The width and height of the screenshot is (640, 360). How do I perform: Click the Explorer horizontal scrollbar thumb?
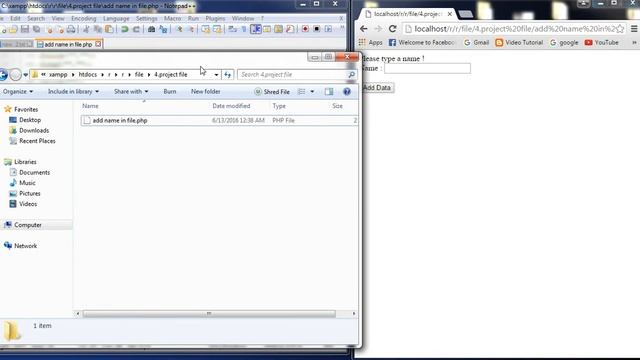pos(209,313)
